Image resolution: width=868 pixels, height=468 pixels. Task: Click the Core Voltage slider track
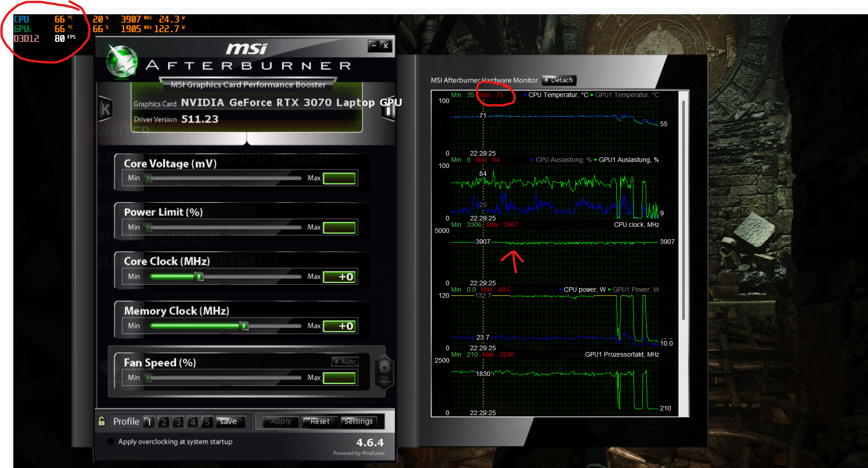(224, 178)
